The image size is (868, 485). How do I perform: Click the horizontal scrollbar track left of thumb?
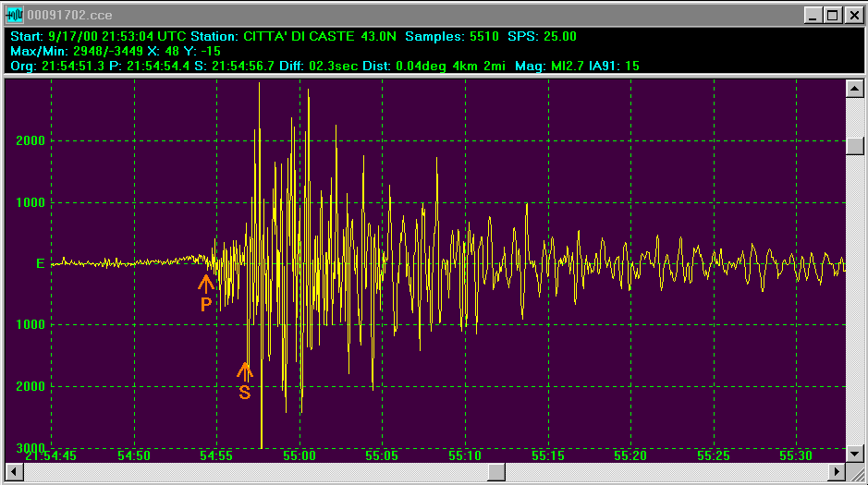(x=254, y=472)
